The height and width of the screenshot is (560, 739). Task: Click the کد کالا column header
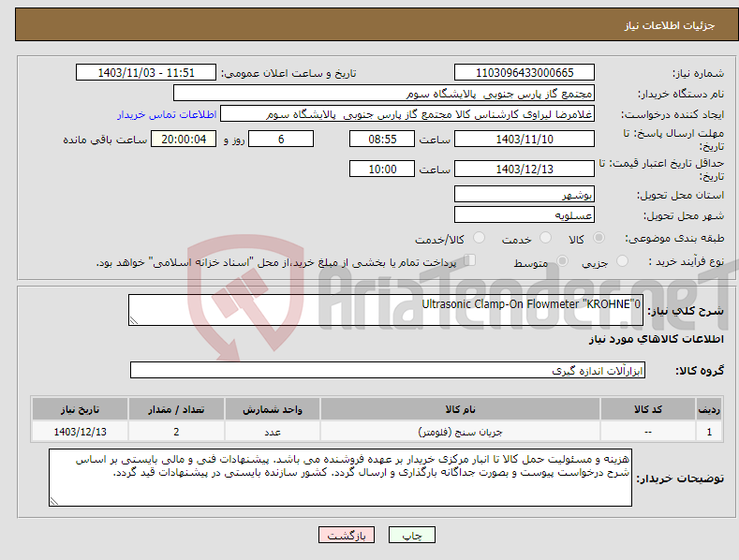pyautogui.click(x=648, y=409)
